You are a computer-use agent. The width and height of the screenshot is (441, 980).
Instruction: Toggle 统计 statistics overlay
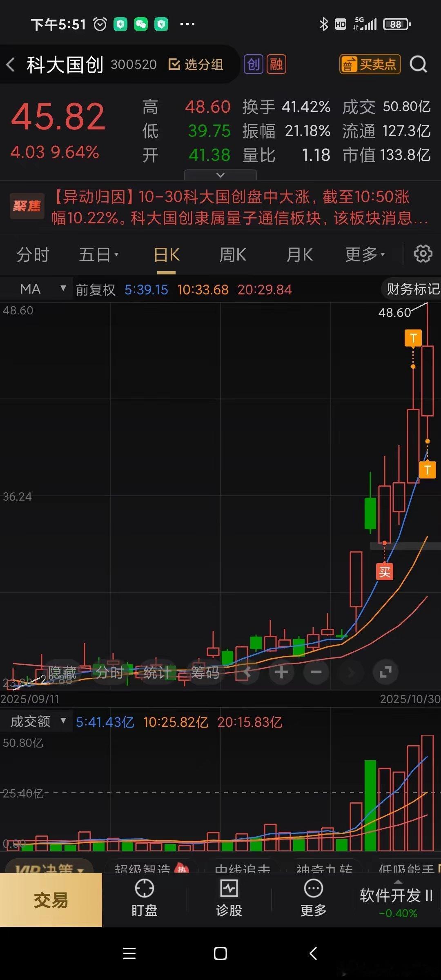tap(157, 672)
